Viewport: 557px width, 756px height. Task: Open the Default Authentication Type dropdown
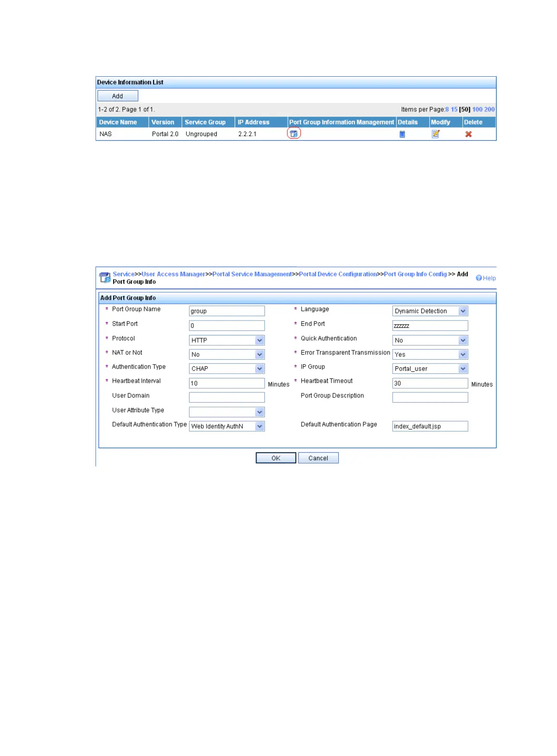(x=227, y=426)
